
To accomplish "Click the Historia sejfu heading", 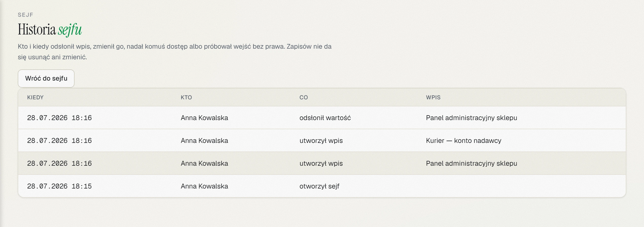I will pos(50,30).
